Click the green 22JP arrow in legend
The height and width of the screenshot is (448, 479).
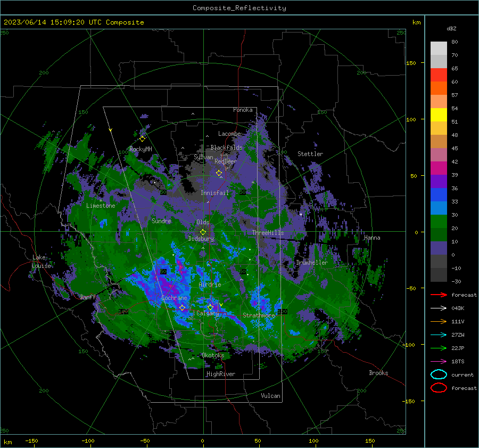coord(439,348)
